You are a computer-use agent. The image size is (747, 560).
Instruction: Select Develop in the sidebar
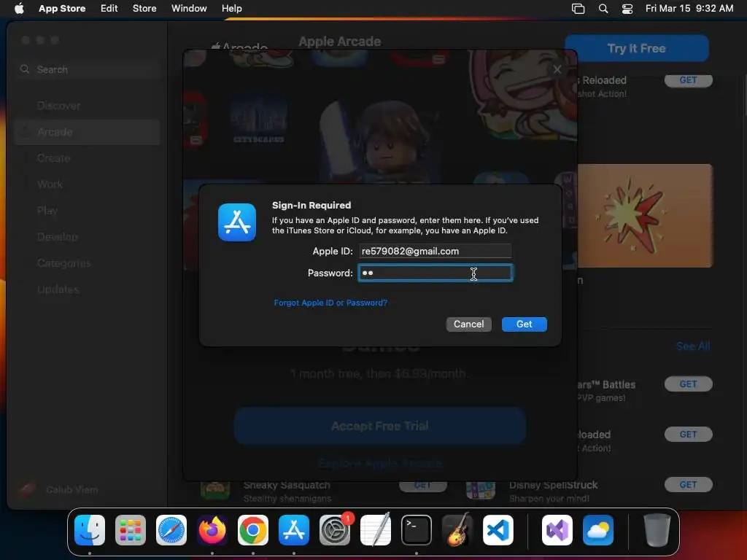click(88, 237)
